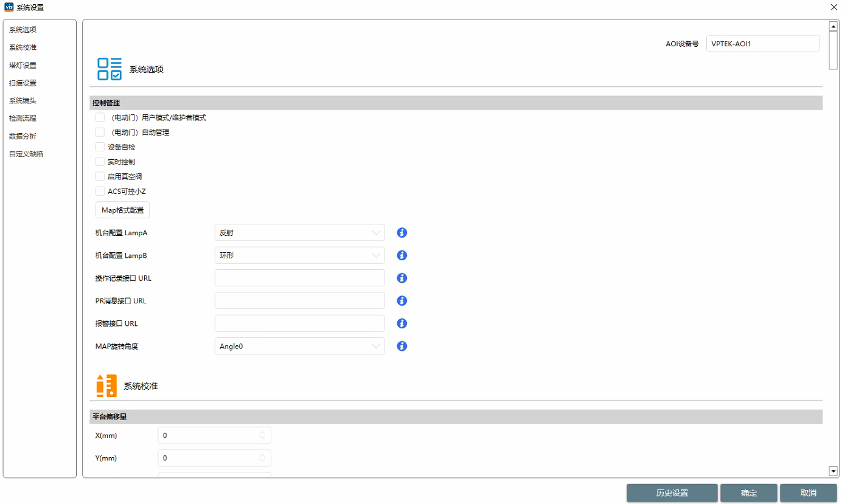Click info icon next to 报警接口 URL
Screen dimensions: 842x504
click(x=402, y=323)
